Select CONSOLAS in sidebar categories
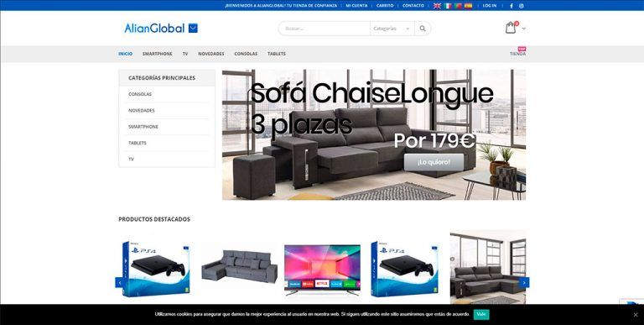The height and width of the screenshot is (325, 644). (x=140, y=94)
